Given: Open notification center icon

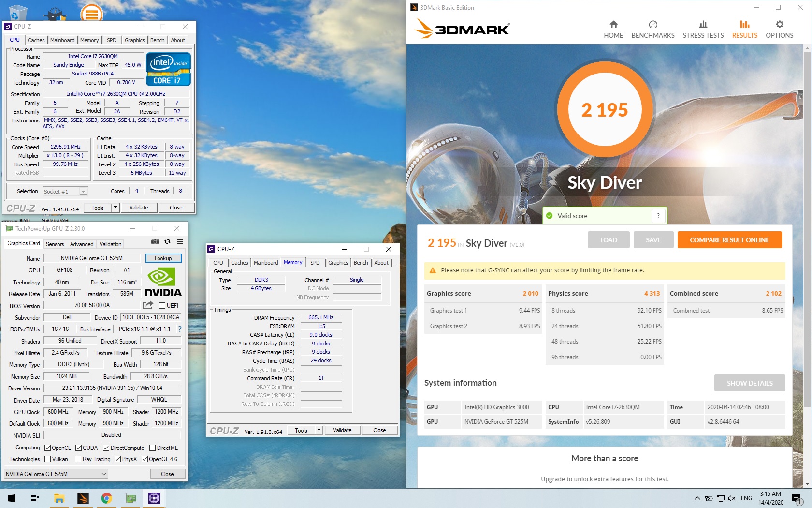Looking at the screenshot, I should [797, 499].
